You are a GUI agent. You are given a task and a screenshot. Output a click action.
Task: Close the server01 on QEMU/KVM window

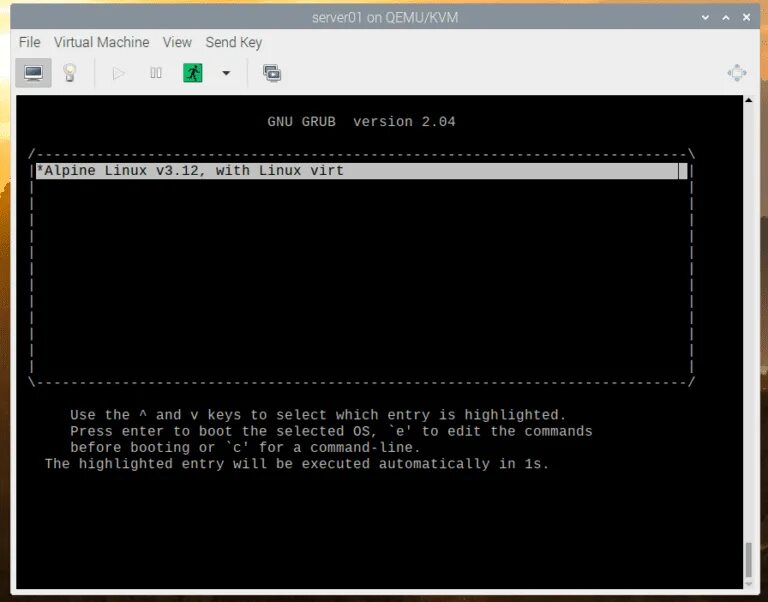[746, 18]
